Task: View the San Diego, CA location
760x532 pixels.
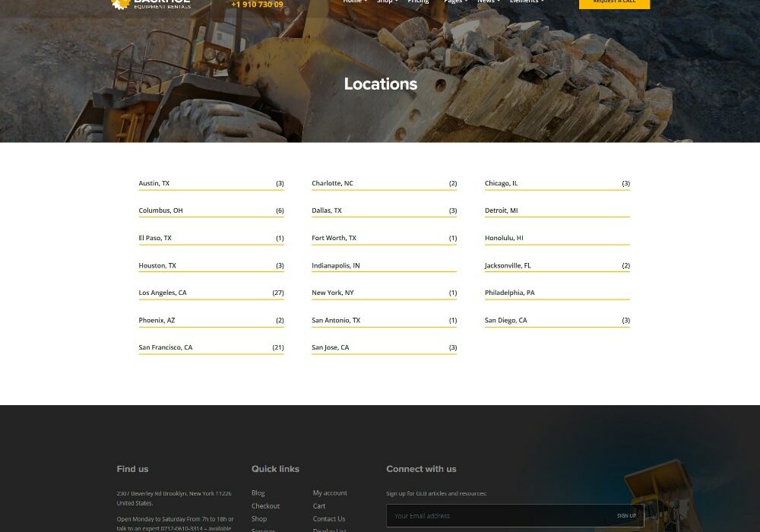Action: click(505, 320)
